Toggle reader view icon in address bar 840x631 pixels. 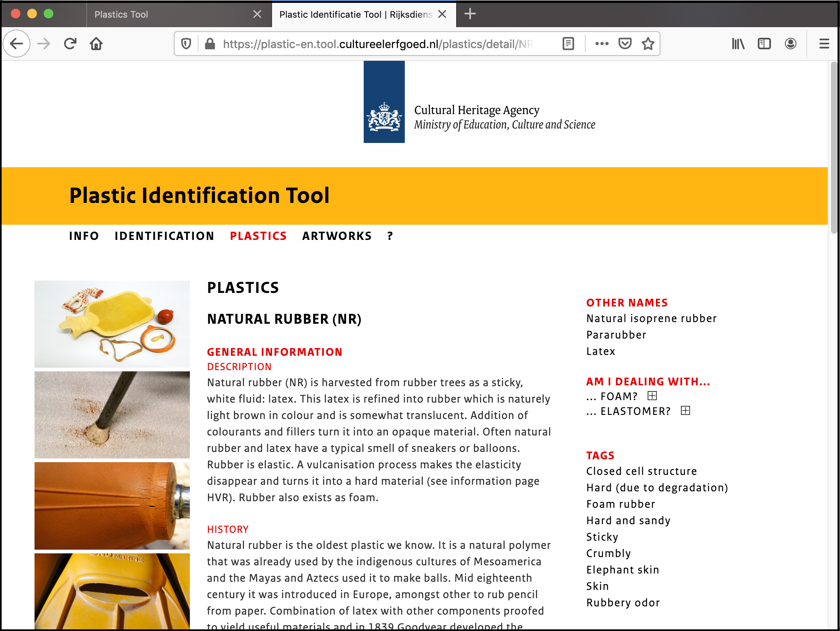[x=568, y=44]
